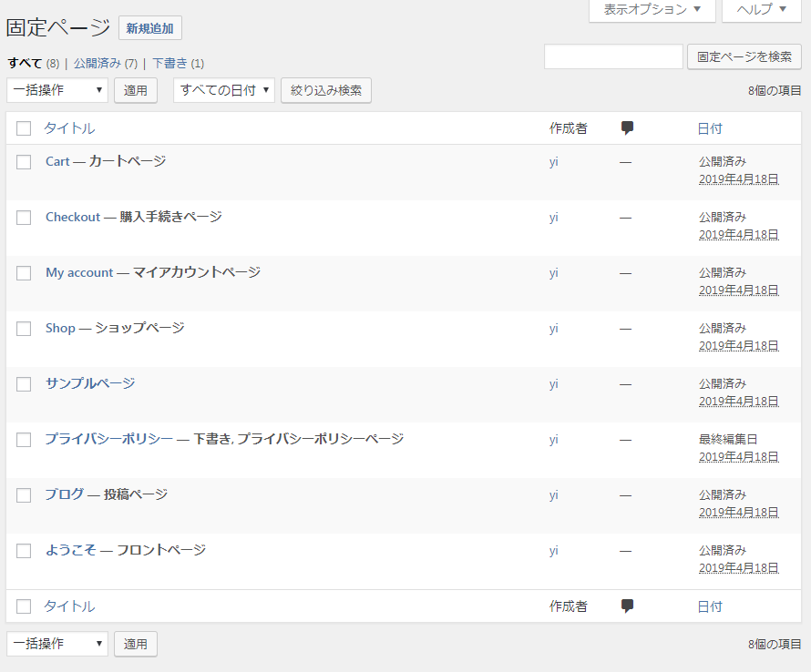Show only 下書き draft pages
The height and width of the screenshot is (672, 811).
pos(169,64)
